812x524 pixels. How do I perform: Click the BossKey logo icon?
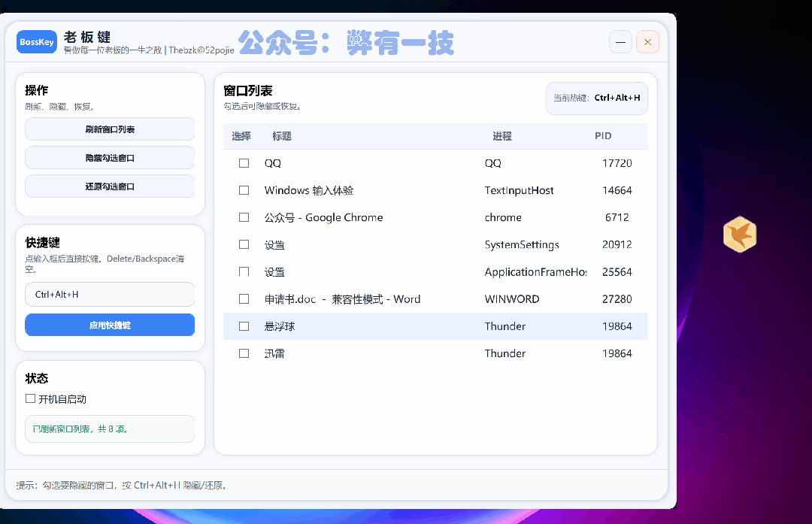(x=37, y=42)
